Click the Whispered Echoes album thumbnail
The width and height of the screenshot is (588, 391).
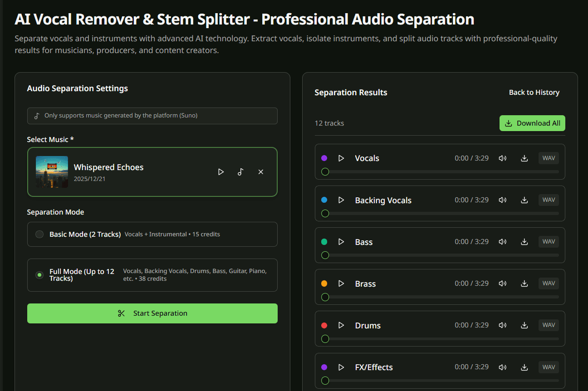pyautogui.click(x=52, y=172)
